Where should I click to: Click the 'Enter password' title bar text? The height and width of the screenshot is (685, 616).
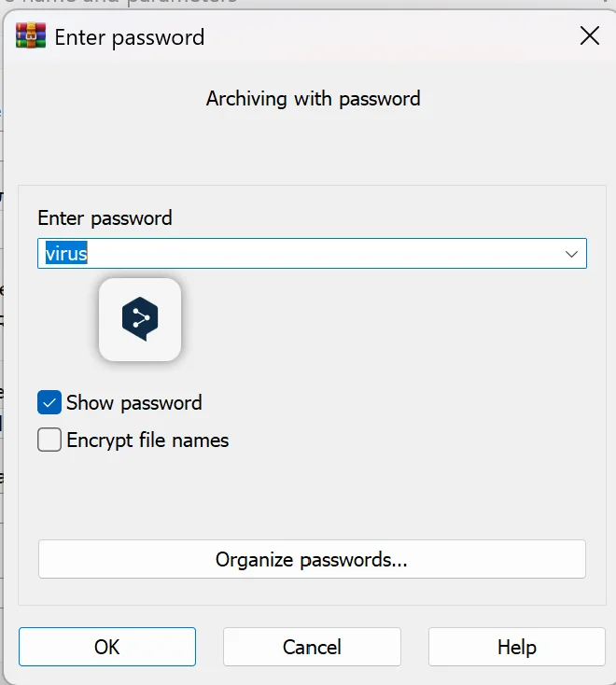(130, 37)
